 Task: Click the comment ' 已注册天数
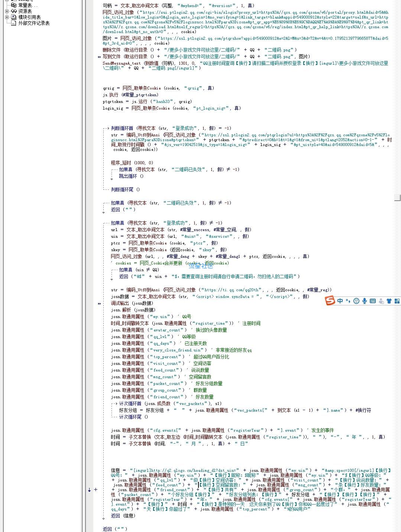point(193,343)
